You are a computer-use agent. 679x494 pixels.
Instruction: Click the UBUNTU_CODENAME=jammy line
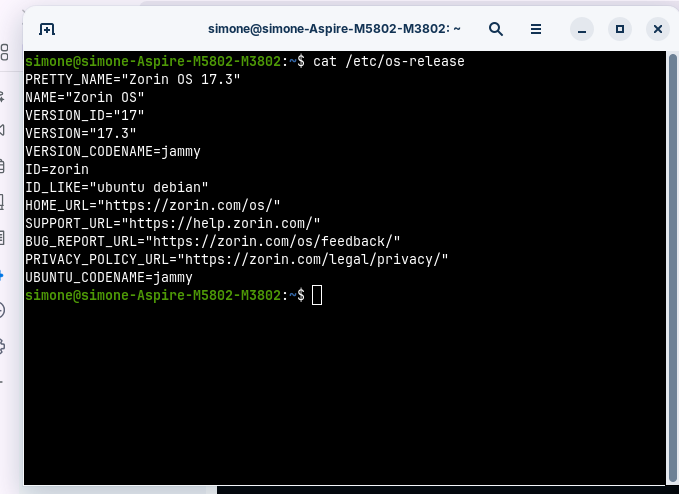[x=109, y=278]
